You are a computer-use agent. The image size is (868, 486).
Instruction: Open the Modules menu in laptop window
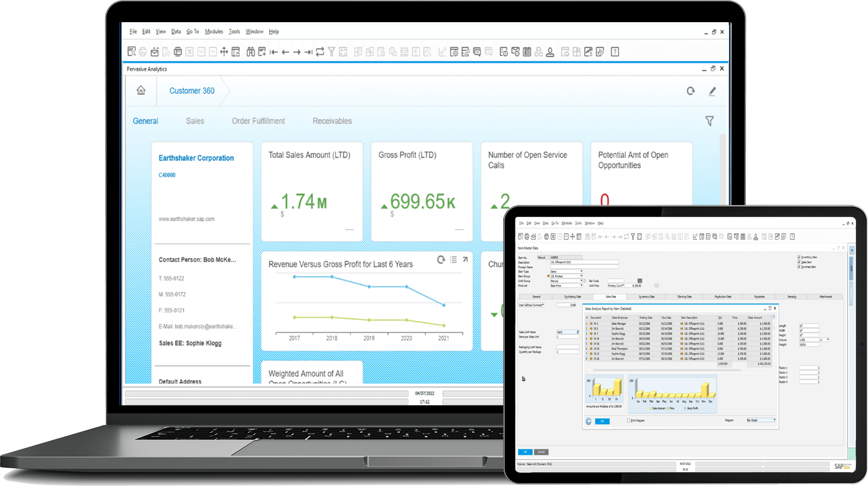[x=214, y=31]
